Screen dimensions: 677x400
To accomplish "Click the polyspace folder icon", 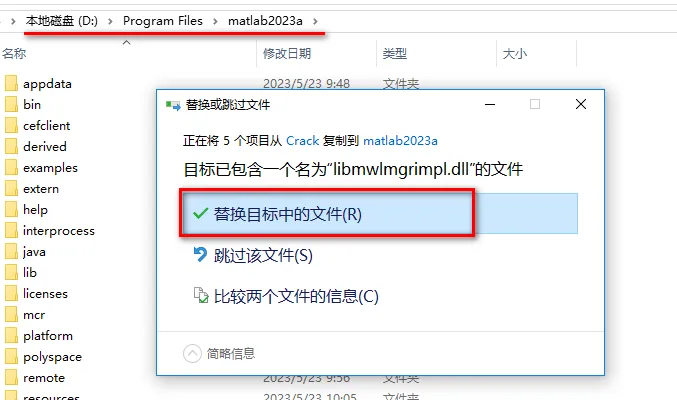I will click(11, 357).
